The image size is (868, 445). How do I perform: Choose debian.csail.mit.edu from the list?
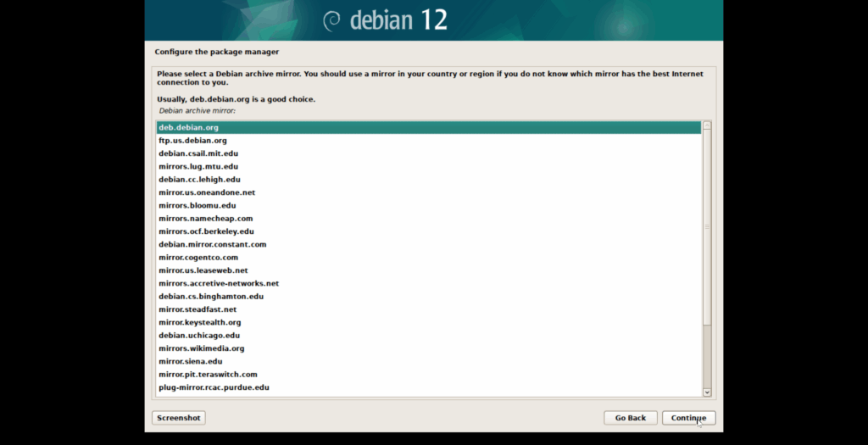[x=198, y=153]
